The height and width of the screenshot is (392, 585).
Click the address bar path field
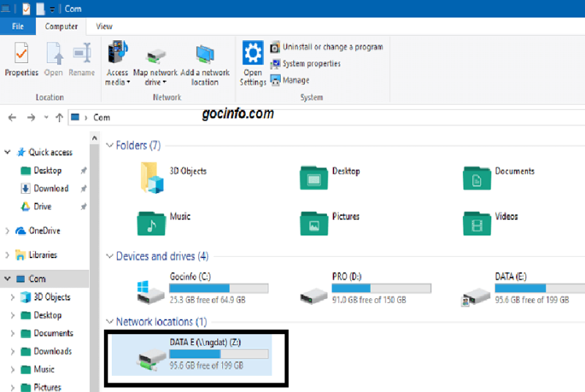326,118
